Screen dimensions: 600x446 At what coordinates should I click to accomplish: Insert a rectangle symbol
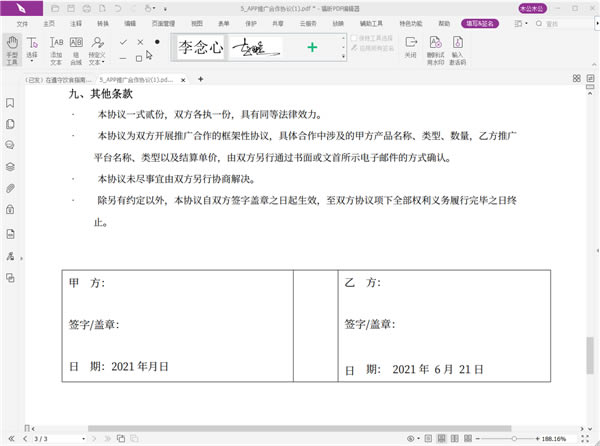coord(139,59)
